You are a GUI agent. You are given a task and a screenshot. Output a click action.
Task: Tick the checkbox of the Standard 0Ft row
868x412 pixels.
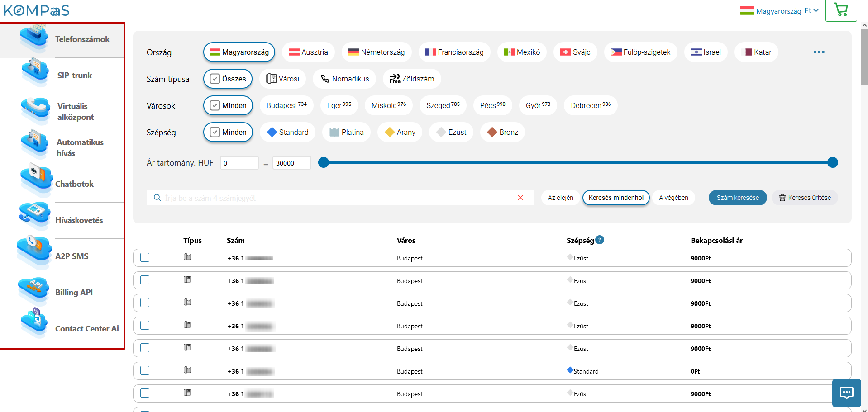(x=145, y=370)
